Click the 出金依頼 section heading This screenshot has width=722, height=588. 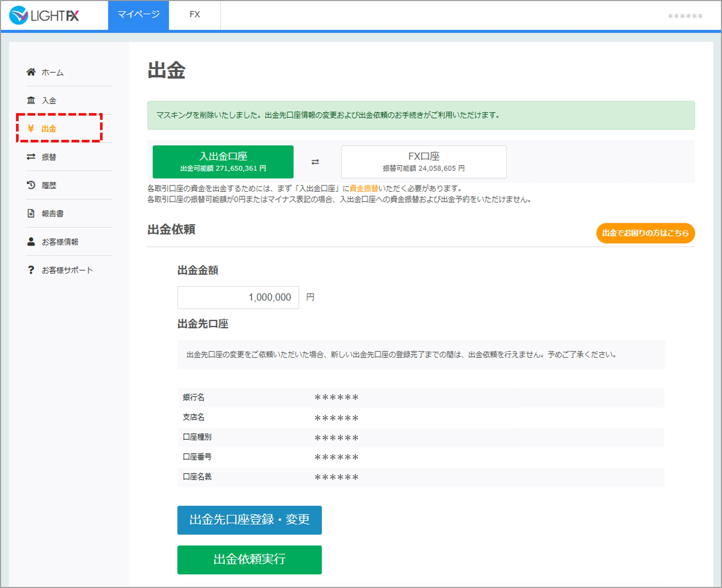[171, 230]
